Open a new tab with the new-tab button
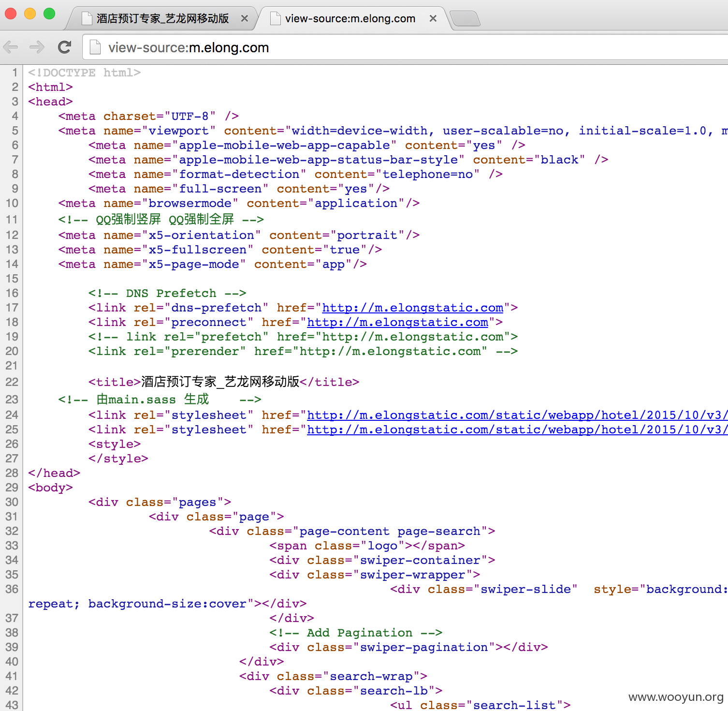The height and width of the screenshot is (711, 728). [x=465, y=18]
